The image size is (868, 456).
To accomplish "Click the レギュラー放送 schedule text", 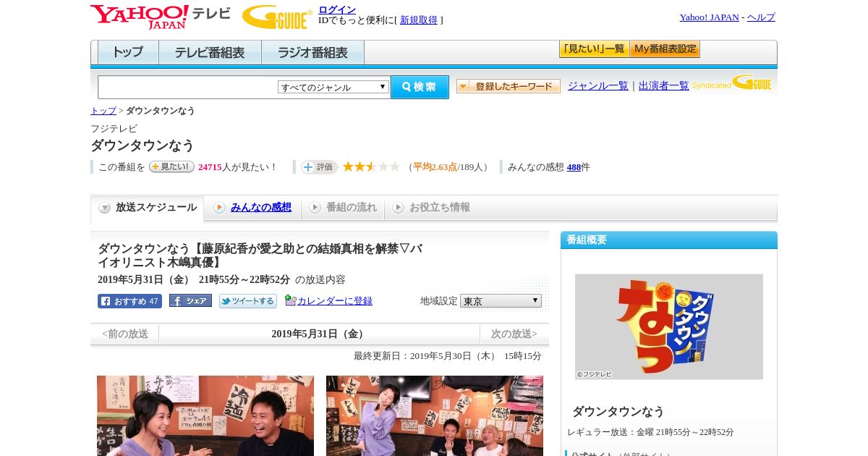I will click(650, 432).
